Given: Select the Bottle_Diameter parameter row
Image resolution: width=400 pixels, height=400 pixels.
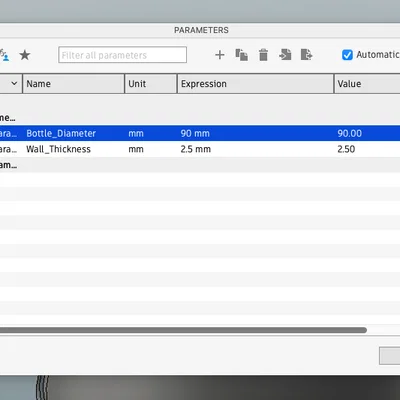Looking at the screenshot, I should coord(200,133).
